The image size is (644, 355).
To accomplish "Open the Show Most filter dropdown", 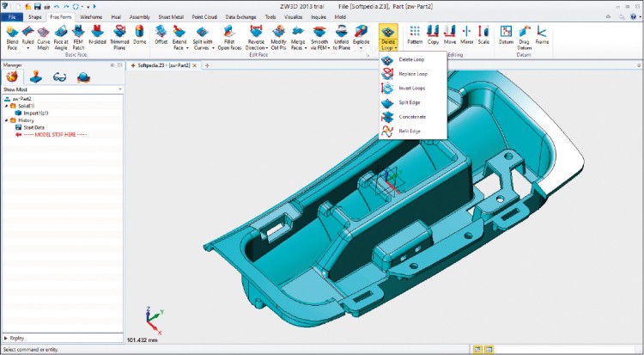I will point(119,89).
